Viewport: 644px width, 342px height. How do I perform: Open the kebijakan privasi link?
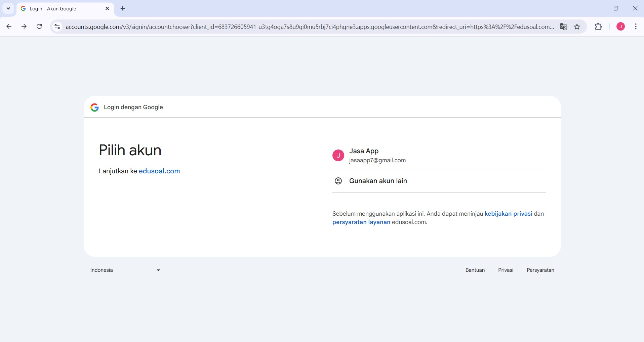508,214
